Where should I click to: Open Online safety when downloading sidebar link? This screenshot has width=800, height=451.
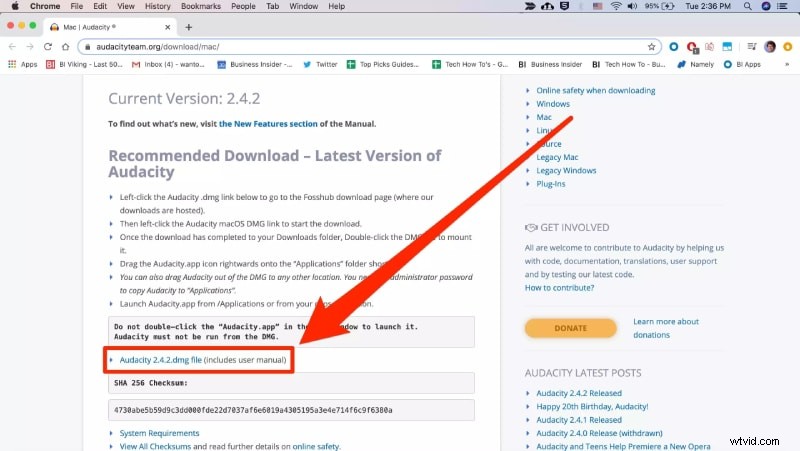pyautogui.click(x=595, y=90)
